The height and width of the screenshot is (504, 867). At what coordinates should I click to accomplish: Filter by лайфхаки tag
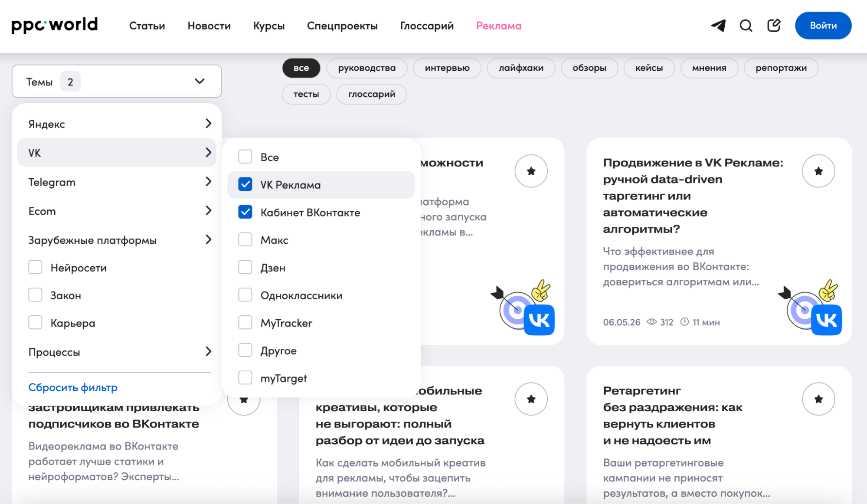pos(521,68)
